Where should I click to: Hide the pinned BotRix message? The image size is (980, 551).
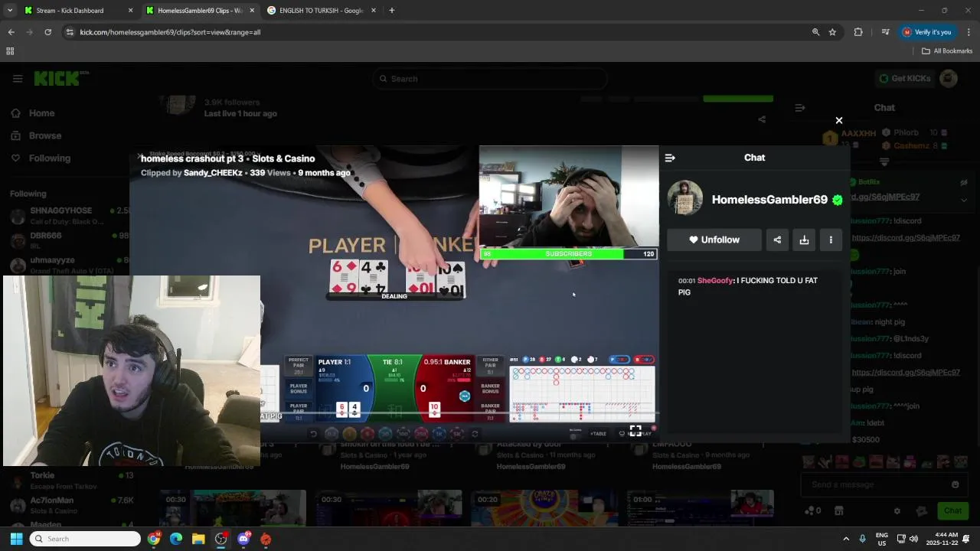964,182
